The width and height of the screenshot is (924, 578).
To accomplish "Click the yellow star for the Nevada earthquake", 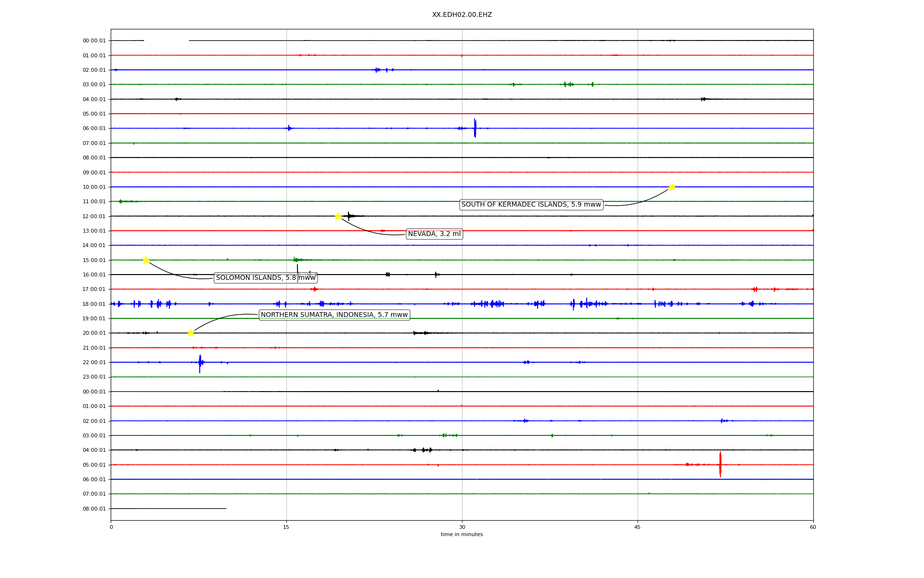I will 338,216.
